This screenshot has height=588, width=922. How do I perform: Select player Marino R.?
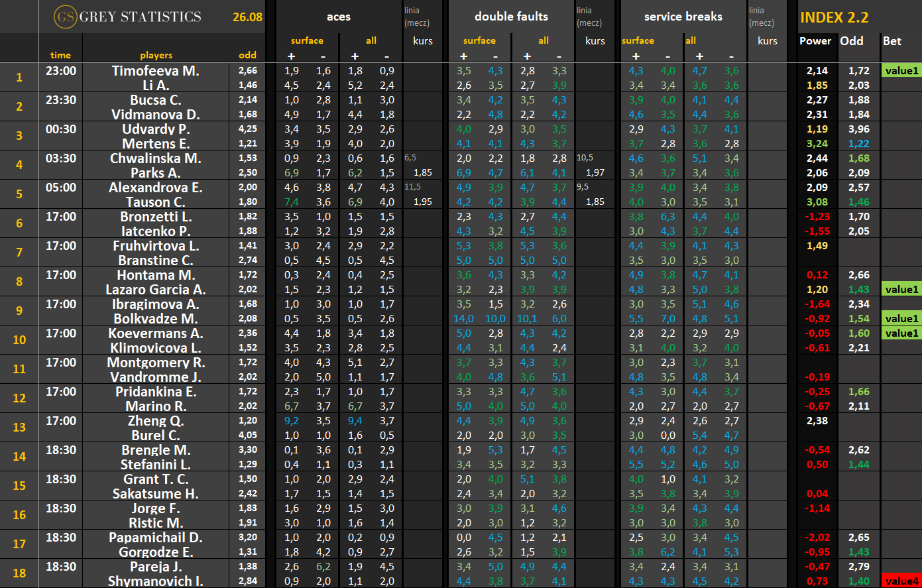click(156, 406)
